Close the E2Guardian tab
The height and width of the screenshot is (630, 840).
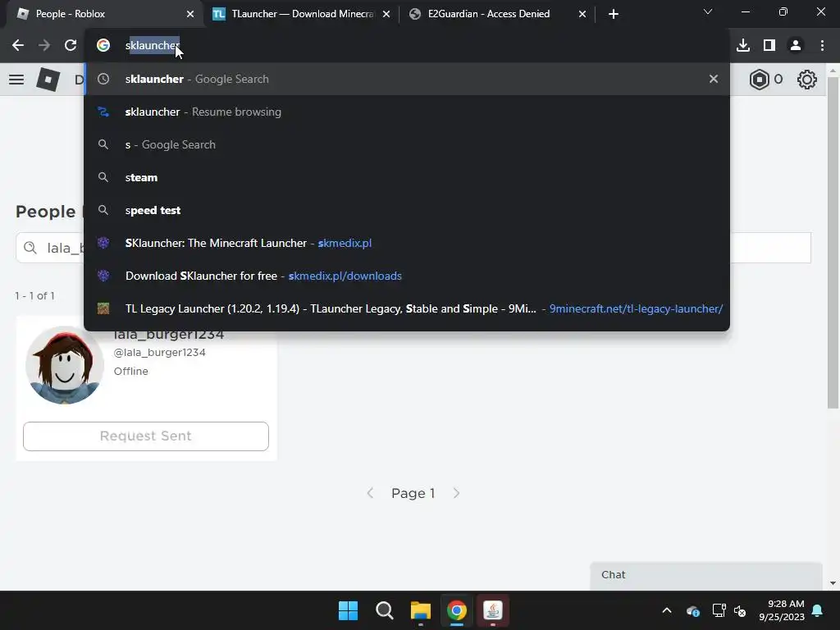pos(582,14)
